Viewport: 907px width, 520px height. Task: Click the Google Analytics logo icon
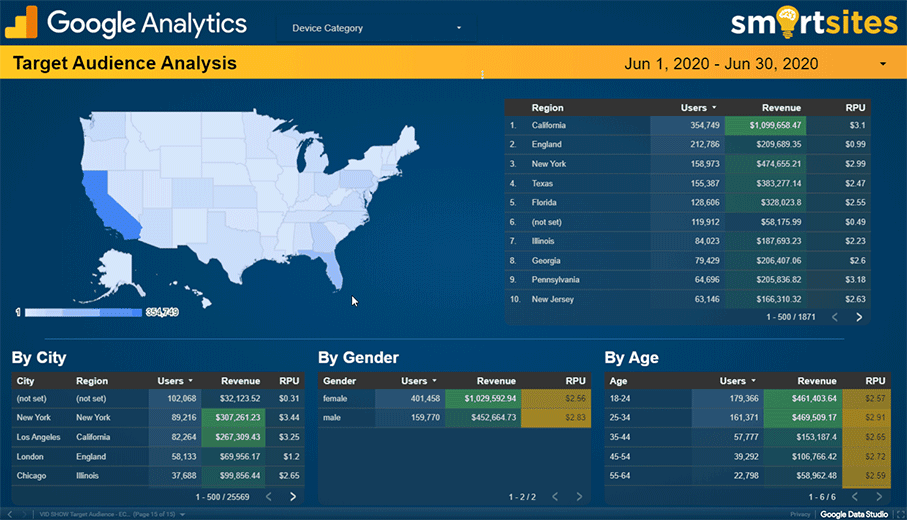click(21, 22)
